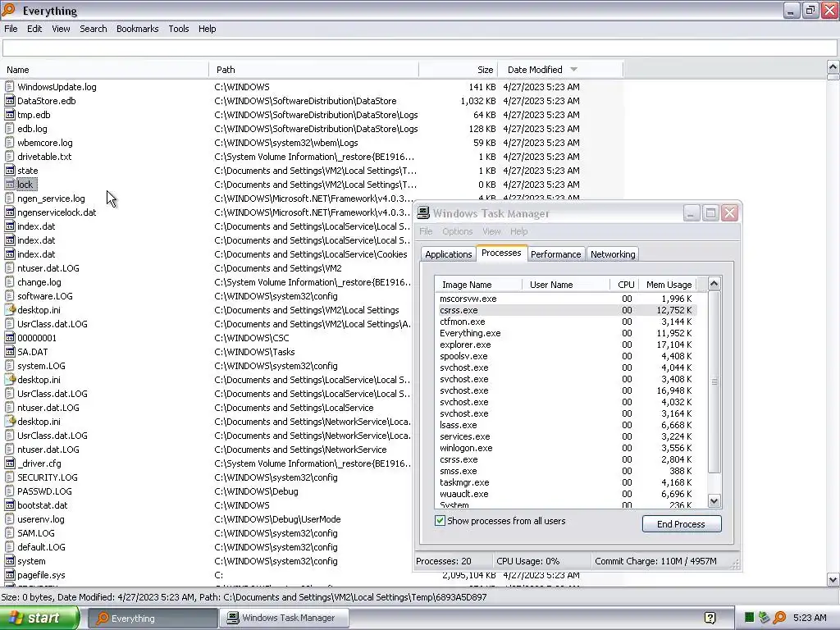Click the 00000001 file icon
This screenshot has height=630, width=840.
tap(9, 337)
